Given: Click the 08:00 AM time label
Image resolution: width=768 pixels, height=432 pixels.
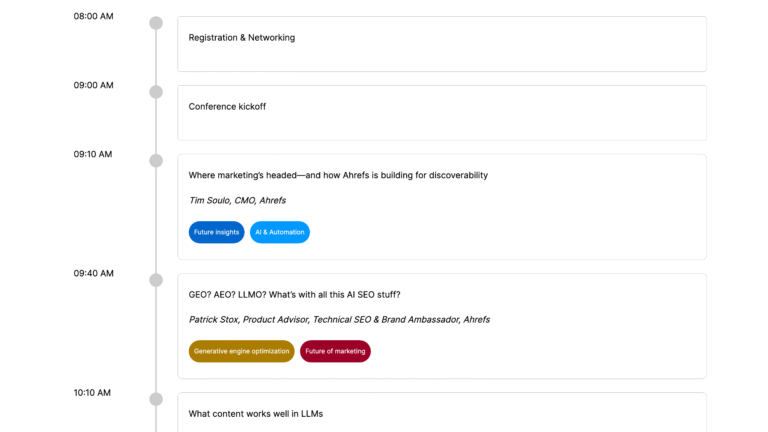Looking at the screenshot, I should (x=93, y=16).
